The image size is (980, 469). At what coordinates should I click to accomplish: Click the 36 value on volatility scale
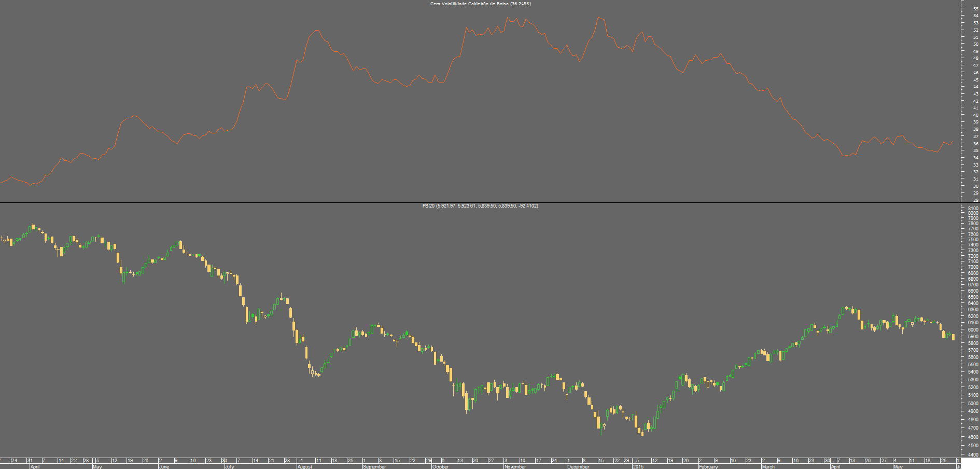[976, 144]
